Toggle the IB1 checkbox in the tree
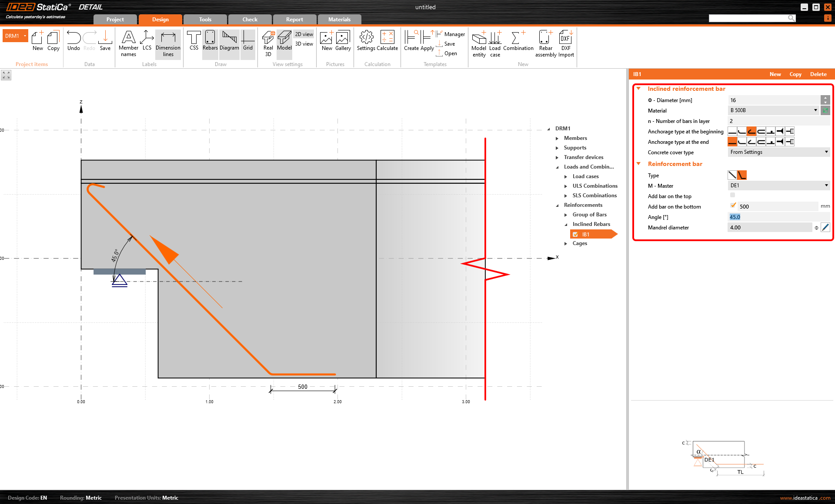 pyautogui.click(x=575, y=234)
